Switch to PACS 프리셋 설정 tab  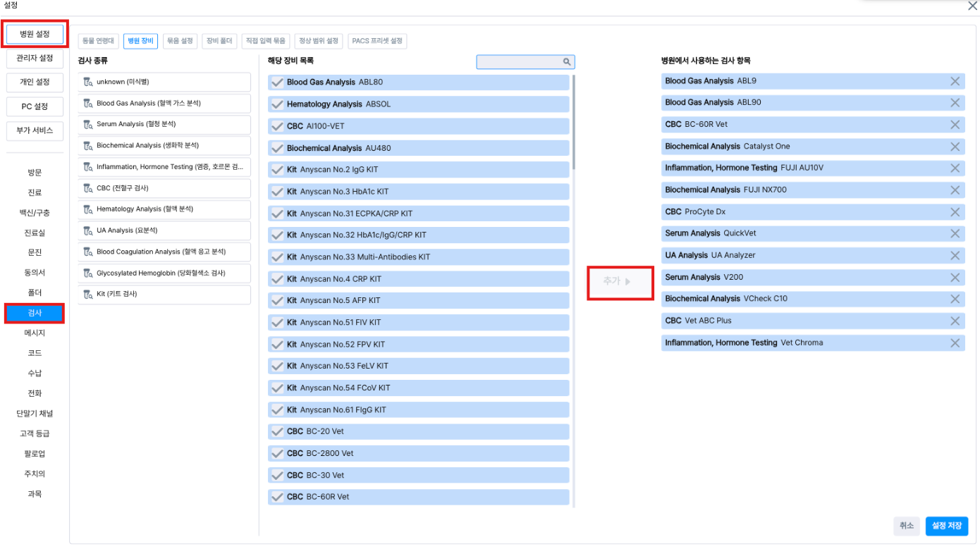coord(378,41)
